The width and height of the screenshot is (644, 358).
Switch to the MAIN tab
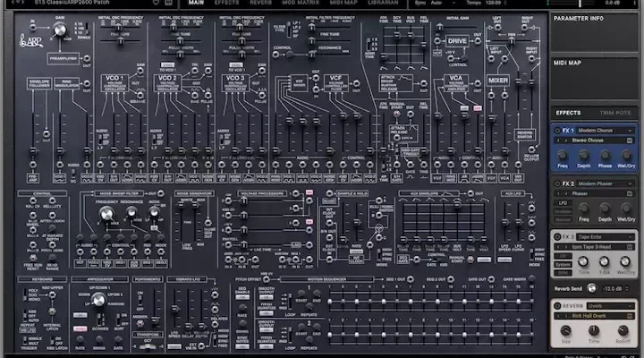pyautogui.click(x=196, y=3)
